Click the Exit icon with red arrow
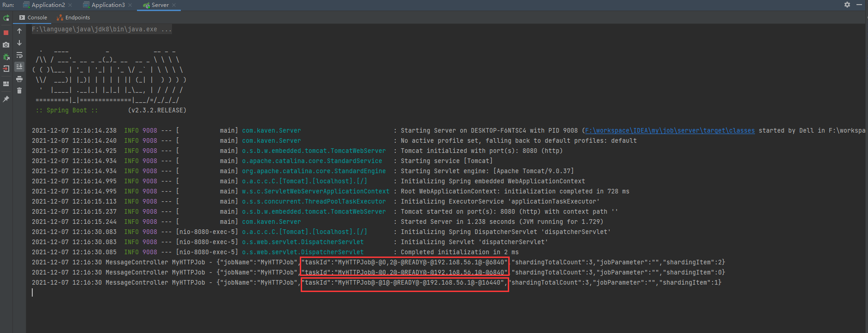The height and width of the screenshot is (333, 868). 6,69
